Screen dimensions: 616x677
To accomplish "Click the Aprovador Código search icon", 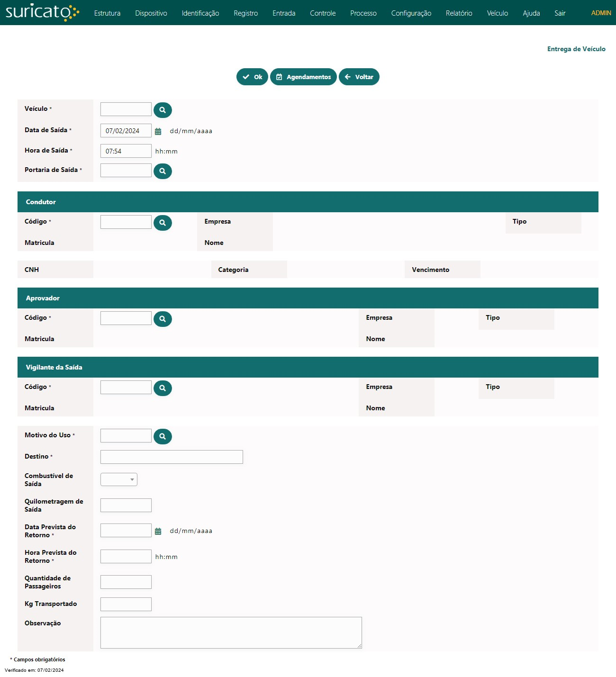I will coord(163,319).
